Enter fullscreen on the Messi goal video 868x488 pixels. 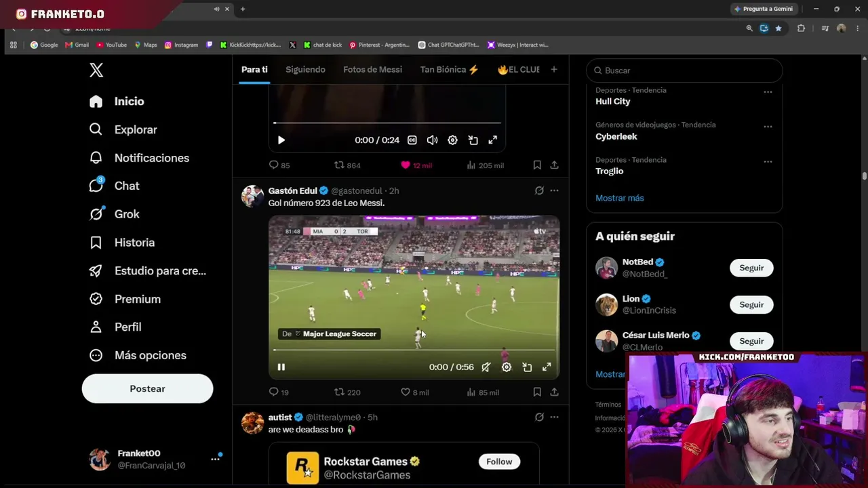pyautogui.click(x=547, y=367)
